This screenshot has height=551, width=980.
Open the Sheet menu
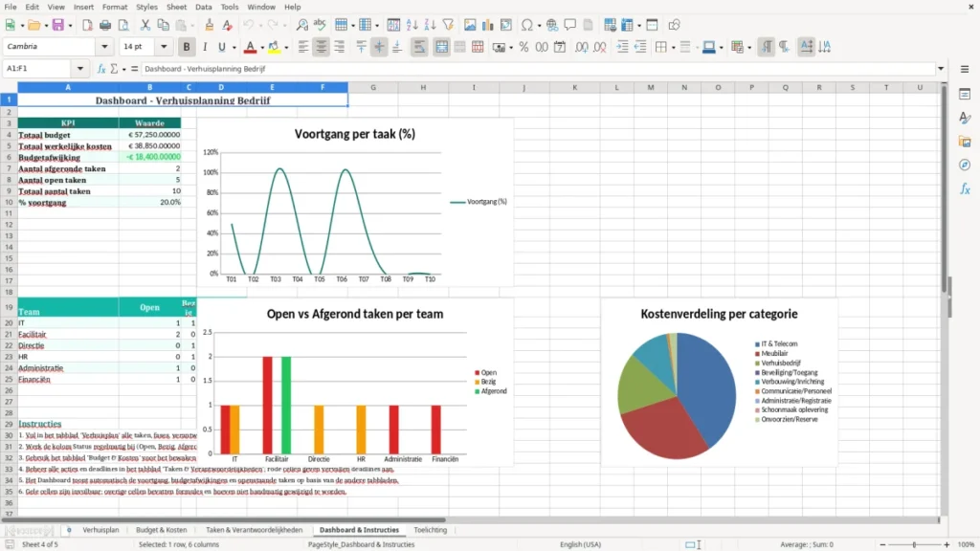click(176, 7)
